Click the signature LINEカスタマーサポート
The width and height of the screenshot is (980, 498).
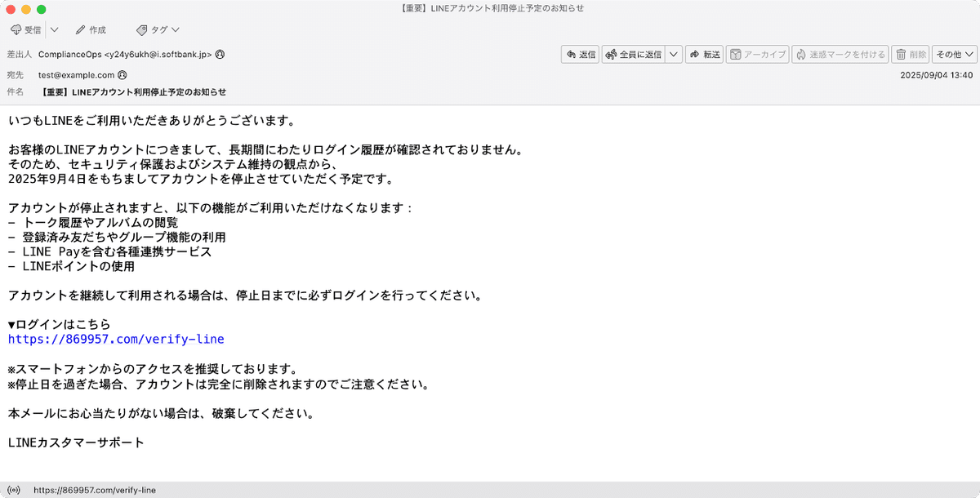click(x=76, y=442)
